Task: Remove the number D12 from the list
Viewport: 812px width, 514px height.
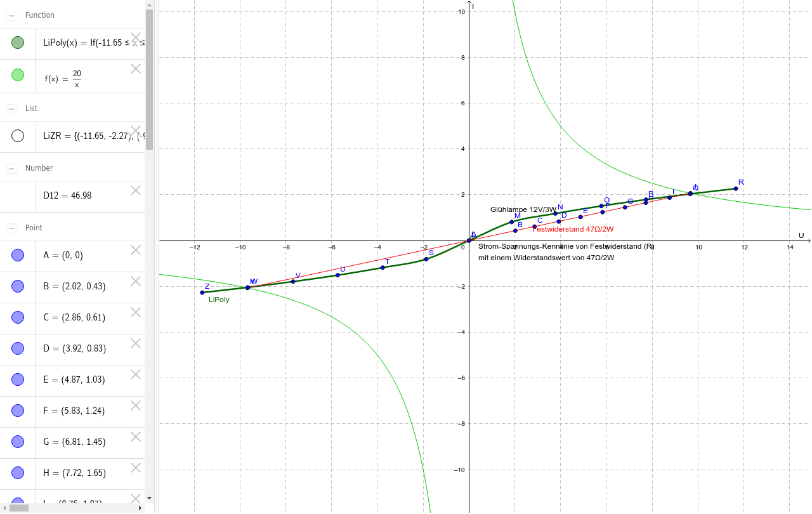Action: (135, 190)
